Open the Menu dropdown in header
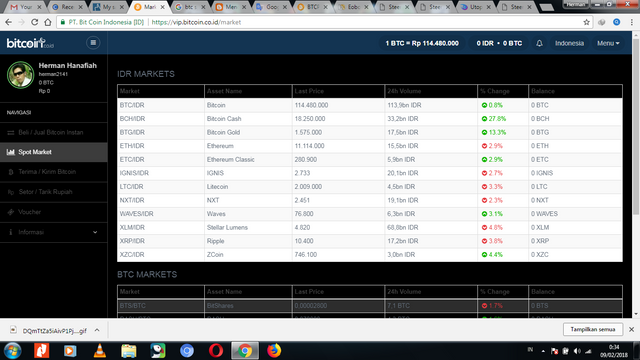The width and height of the screenshot is (640, 360). tap(608, 43)
